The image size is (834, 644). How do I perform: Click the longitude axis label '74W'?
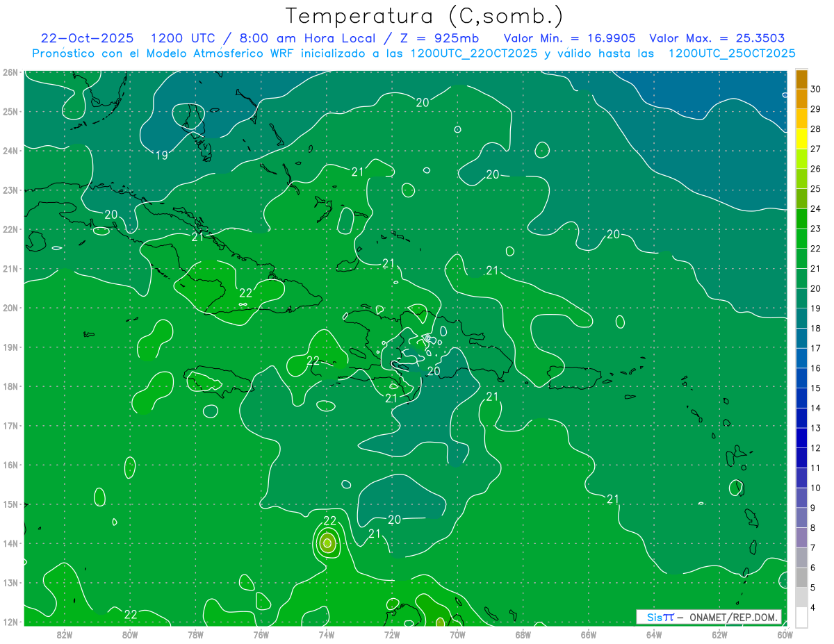(x=326, y=634)
